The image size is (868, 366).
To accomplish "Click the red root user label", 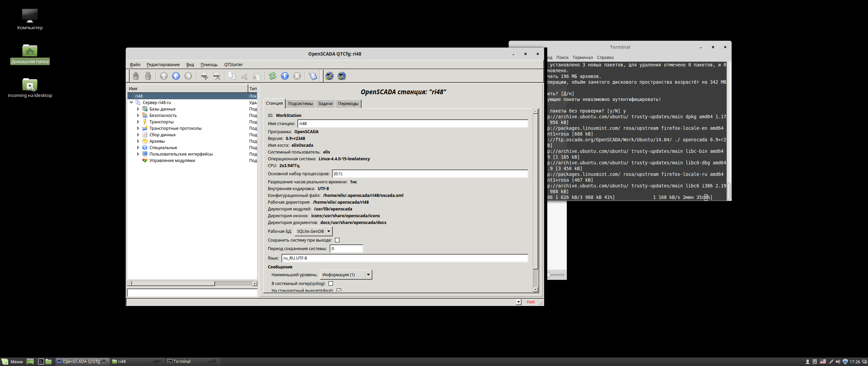I will point(530,302).
